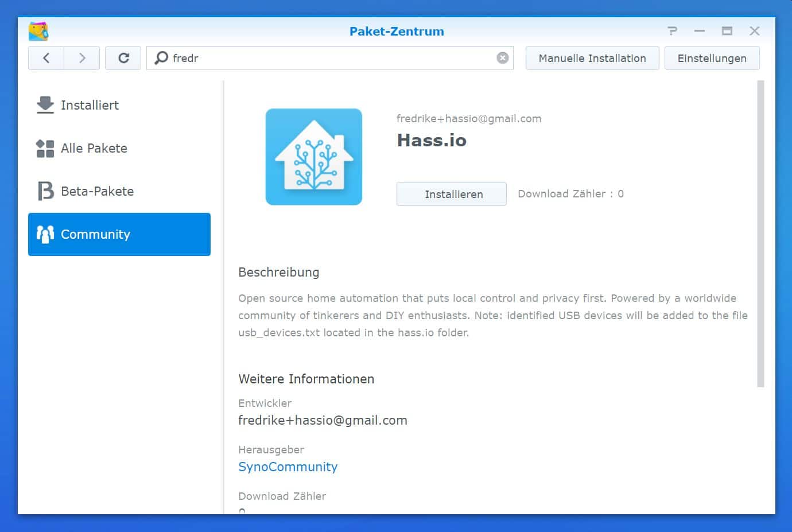Show Alle Pakete category
The width and height of the screenshot is (792, 532).
tap(119, 148)
